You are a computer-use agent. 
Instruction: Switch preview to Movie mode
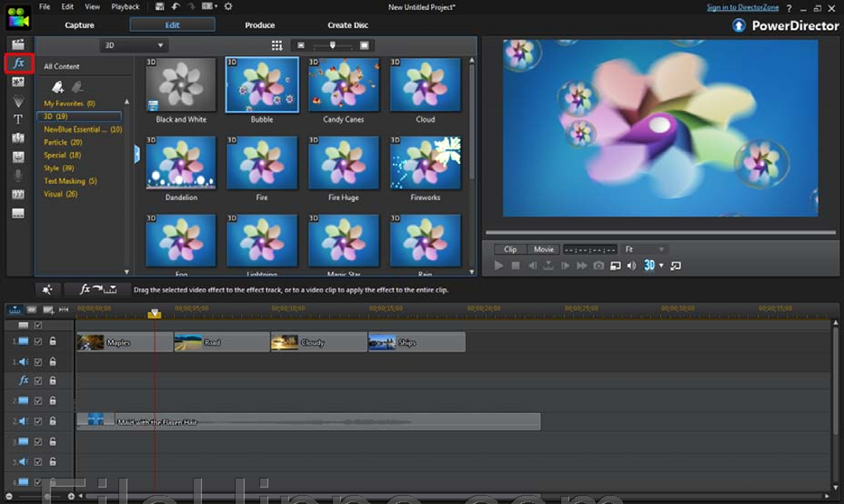click(544, 249)
